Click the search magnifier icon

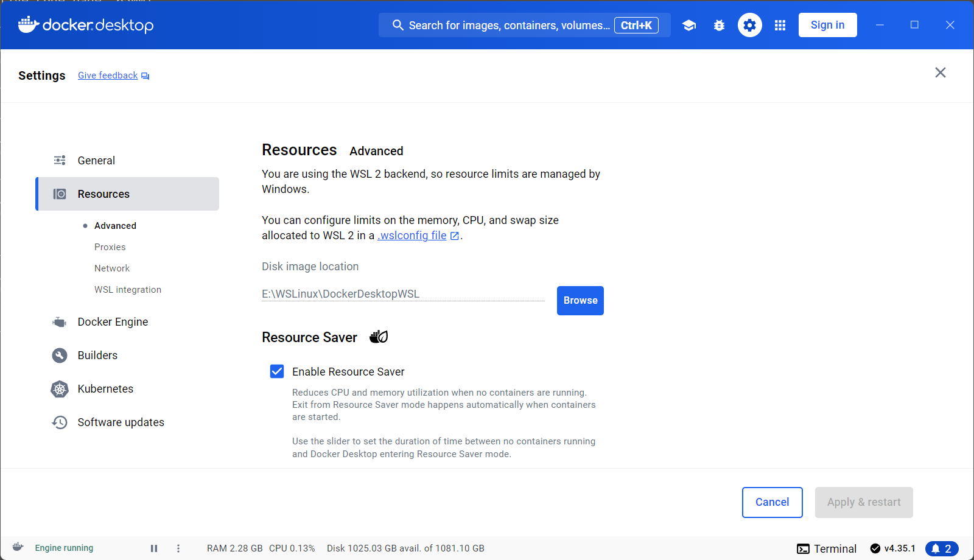pos(398,25)
